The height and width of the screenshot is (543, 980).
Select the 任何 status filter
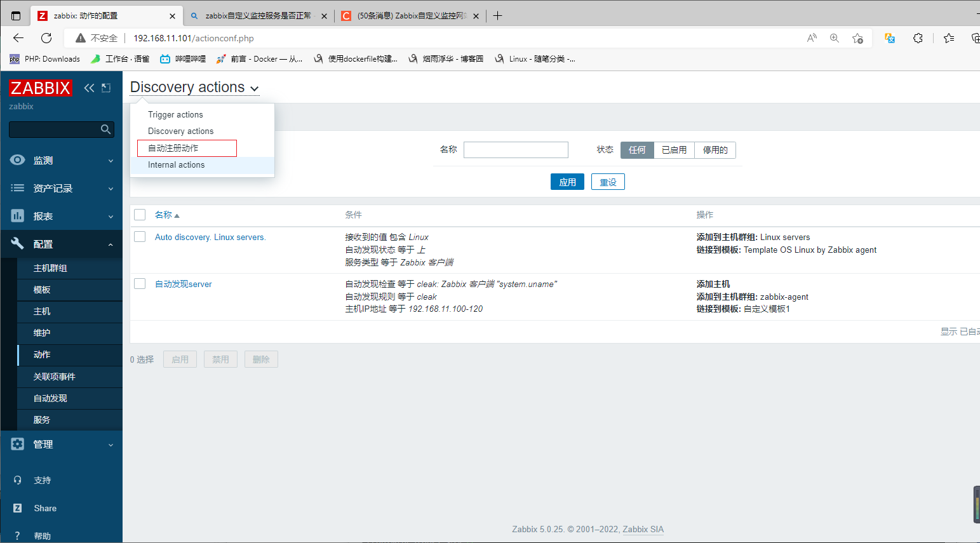coord(637,150)
